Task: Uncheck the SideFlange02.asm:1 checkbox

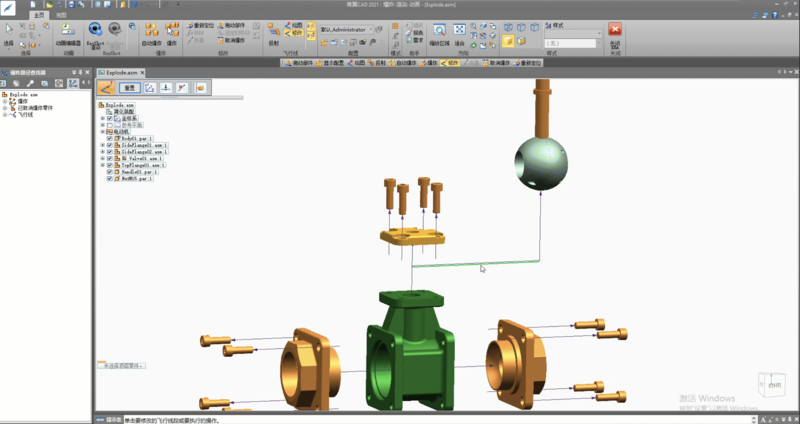Action: [x=110, y=152]
